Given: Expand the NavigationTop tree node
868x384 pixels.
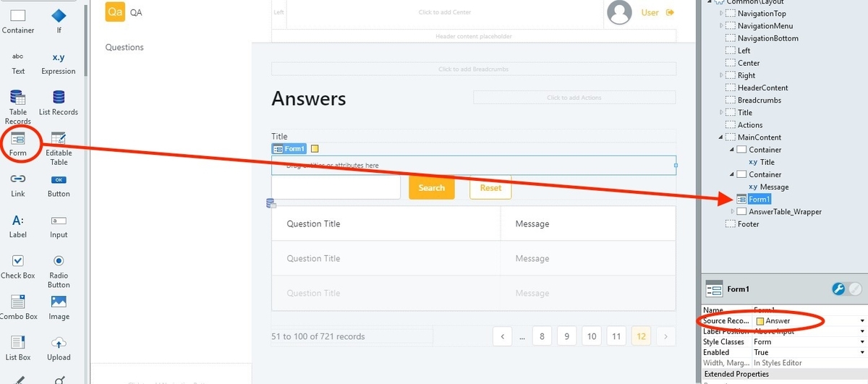Looking at the screenshot, I should [721, 14].
